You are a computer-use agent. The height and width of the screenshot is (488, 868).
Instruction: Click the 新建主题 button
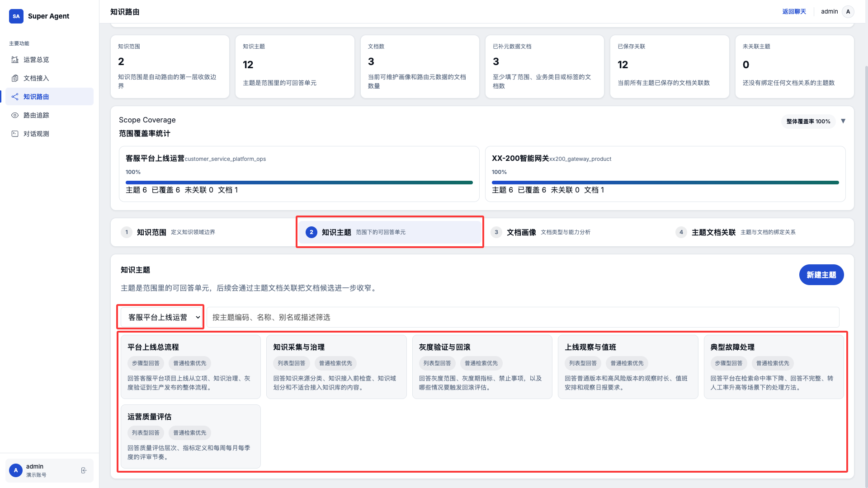tap(821, 275)
